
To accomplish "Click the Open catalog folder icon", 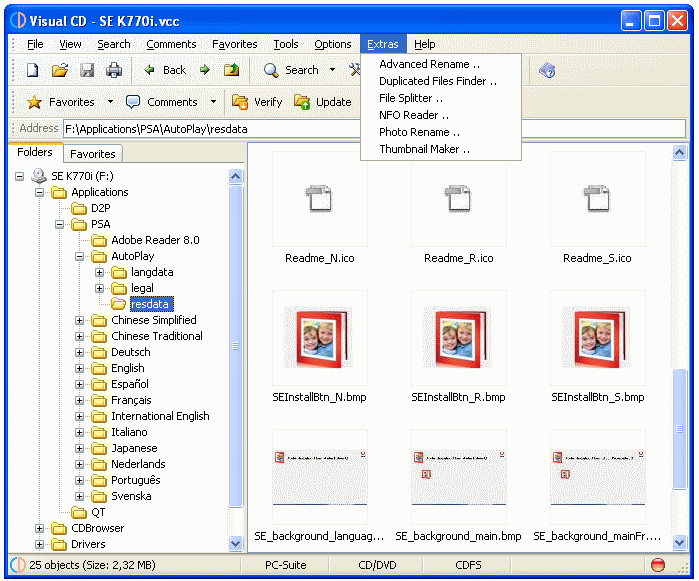I will coord(59,70).
